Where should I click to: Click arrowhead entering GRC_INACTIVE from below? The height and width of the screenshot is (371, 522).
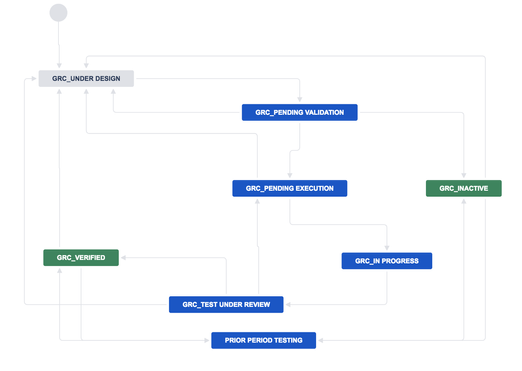click(463, 201)
